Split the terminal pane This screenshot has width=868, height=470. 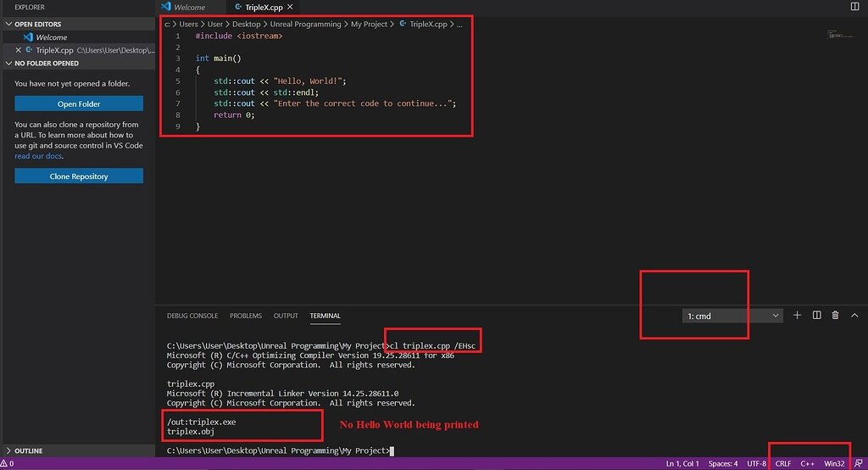point(816,316)
